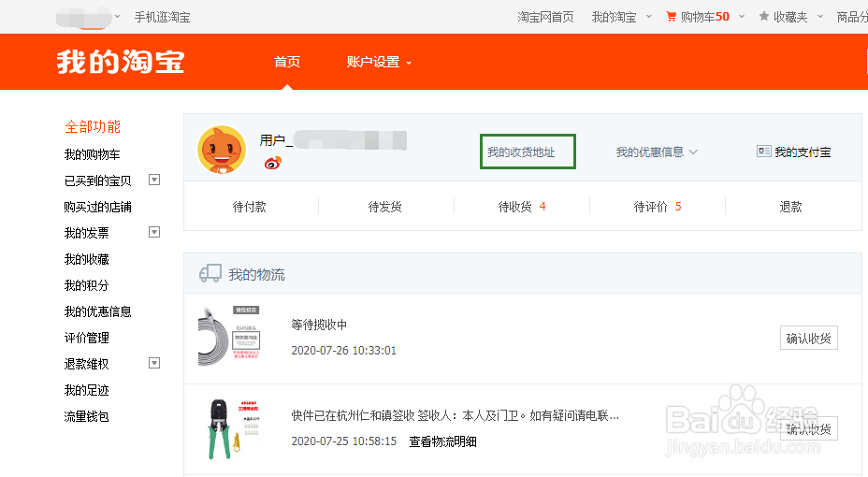Click 确认收货 for the 杭州仁和镇 order

(x=809, y=429)
